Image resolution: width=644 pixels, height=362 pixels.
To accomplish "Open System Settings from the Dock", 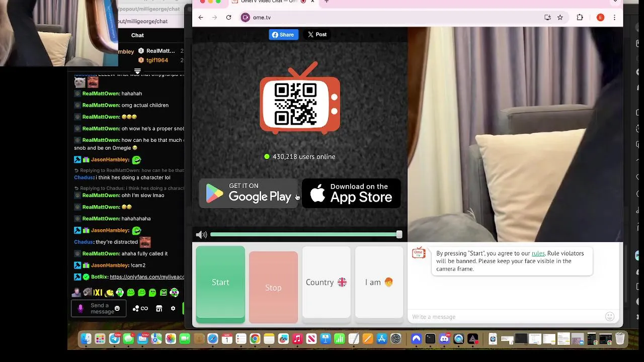I will 396,339.
